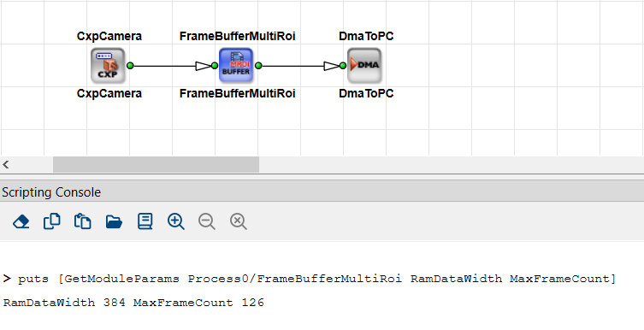
Task: Open a script with the folder icon
Action: pos(114,221)
